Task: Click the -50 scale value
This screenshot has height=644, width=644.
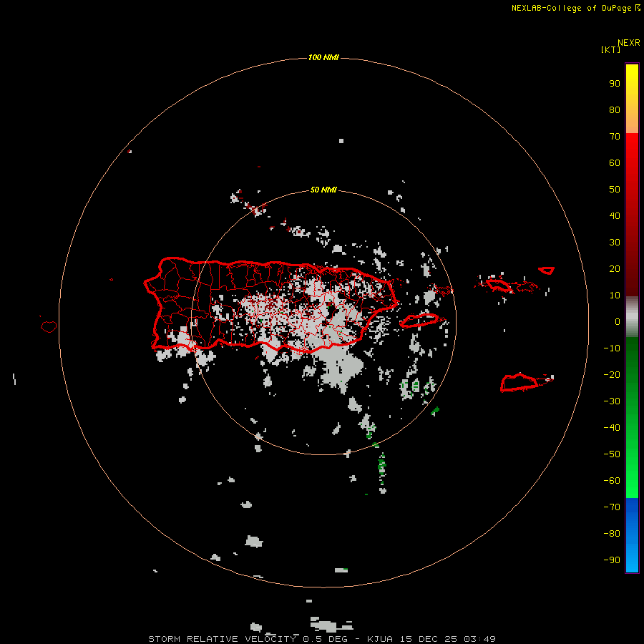Action: tap(612, 454)
